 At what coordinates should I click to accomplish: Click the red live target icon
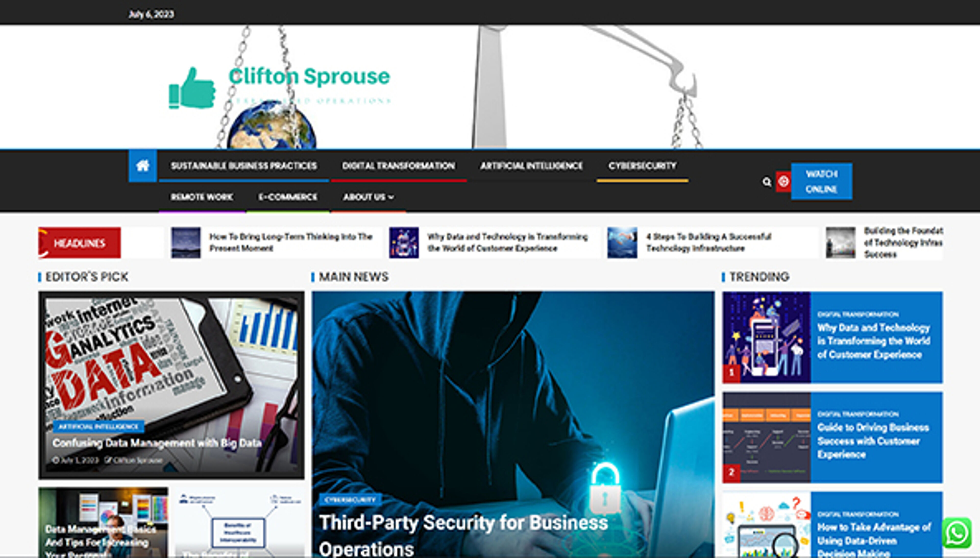[x=783, y=181]
